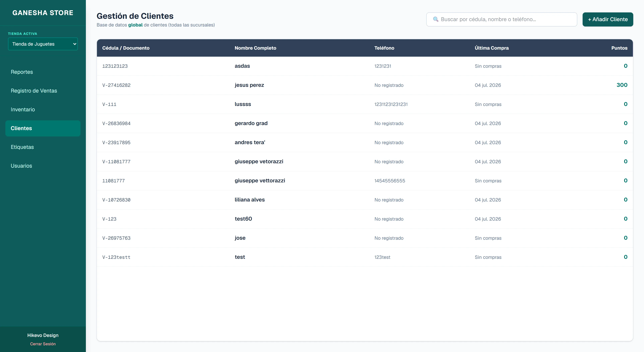Click the name giuseppe vetorazzi
644x352 pixels.
pyautogui.click(x=259, y=162)
